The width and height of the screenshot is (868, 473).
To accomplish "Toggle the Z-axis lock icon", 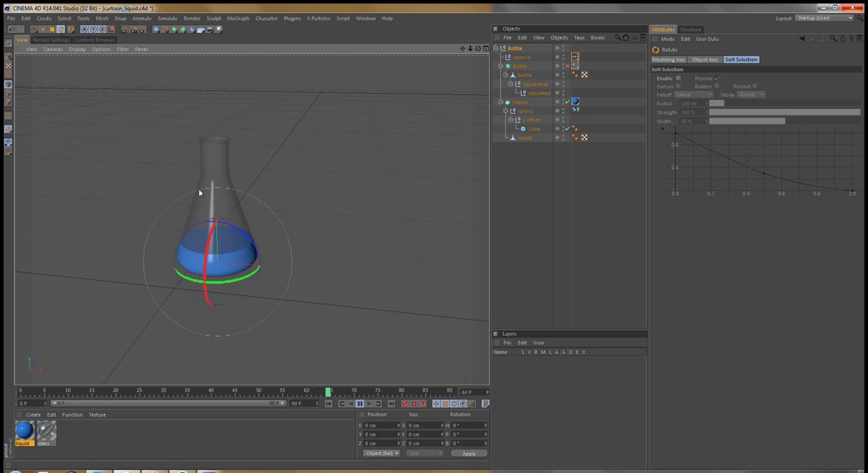I will click(102, 29).
